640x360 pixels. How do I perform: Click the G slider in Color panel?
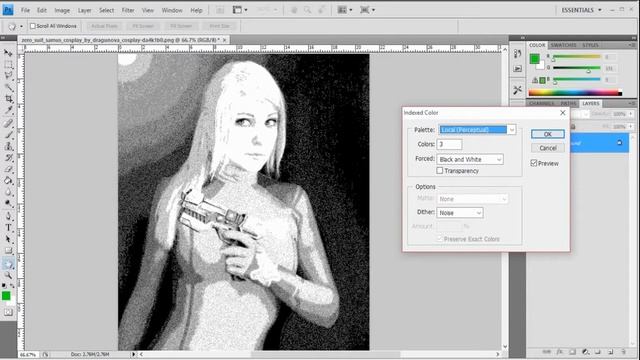[x=576, y=68]
